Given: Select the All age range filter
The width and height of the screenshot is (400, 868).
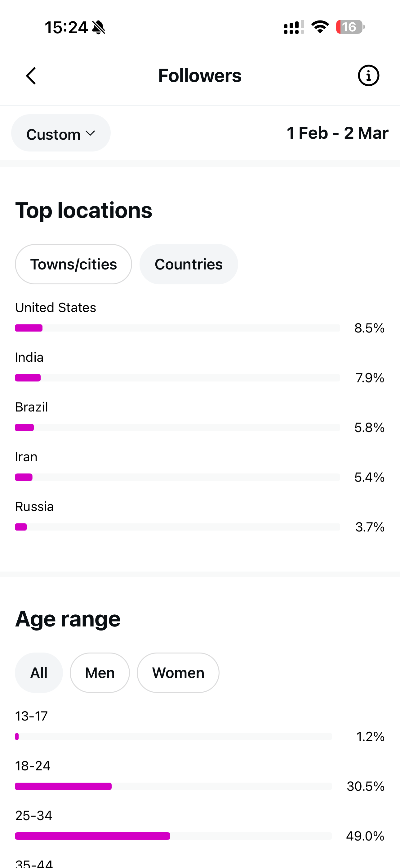Looking at the screenshot, I should pos(39,673).
